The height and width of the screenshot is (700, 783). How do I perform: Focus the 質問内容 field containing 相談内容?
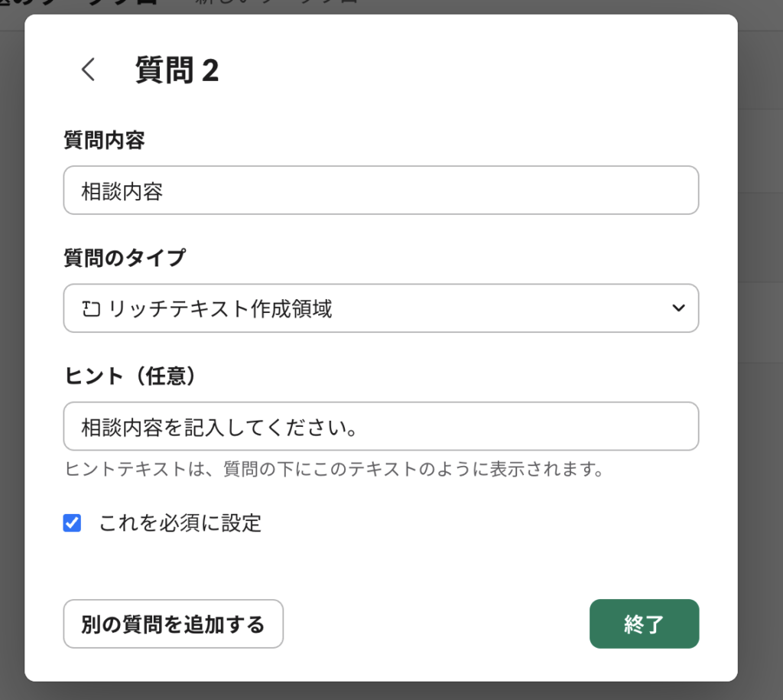pos(381,190)
